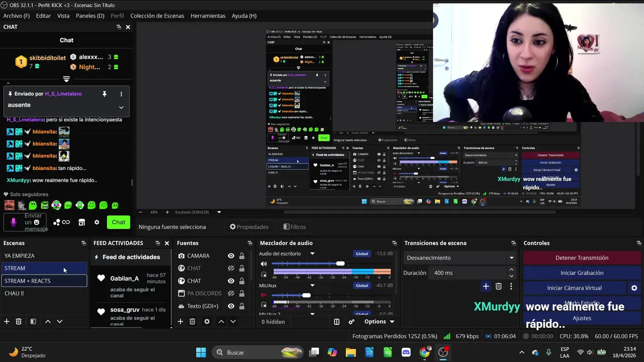
Task: Open Discord from the Windows taskbar
Action: pos(406,352)
